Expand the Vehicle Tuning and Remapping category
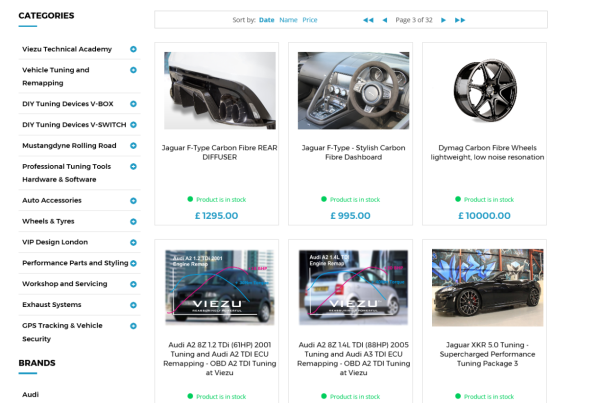Viewport: 600px width, 403px height. 133,70
